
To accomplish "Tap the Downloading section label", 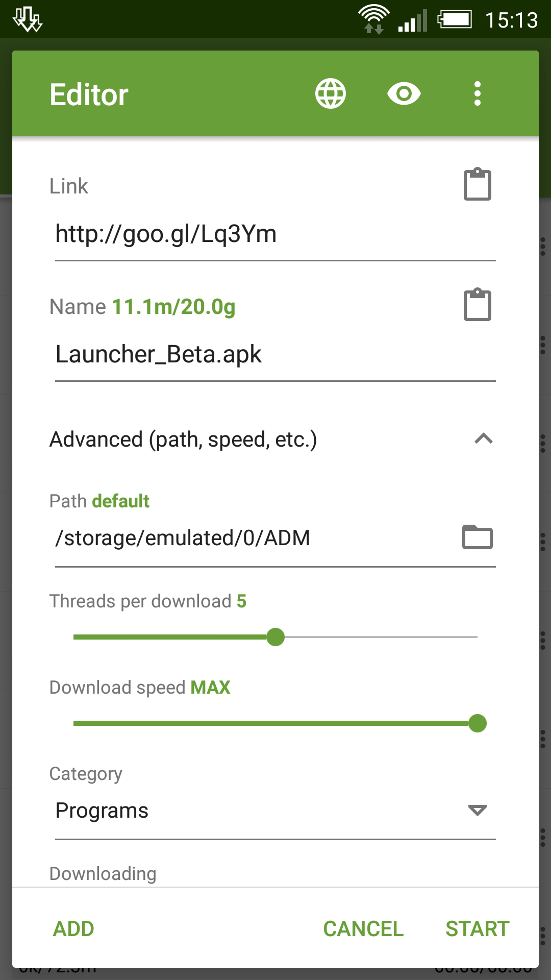I will pos(102,873).
